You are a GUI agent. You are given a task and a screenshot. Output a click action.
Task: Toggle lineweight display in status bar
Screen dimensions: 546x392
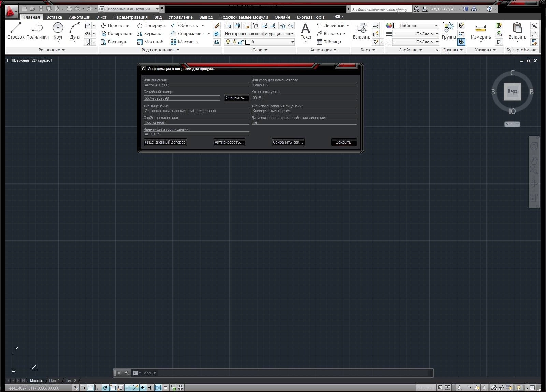150,388
